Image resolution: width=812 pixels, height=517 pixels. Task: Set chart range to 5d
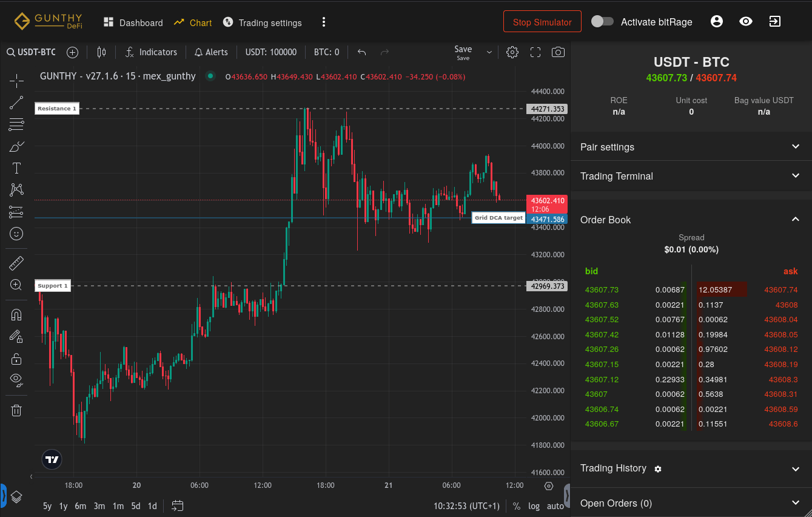136,506
